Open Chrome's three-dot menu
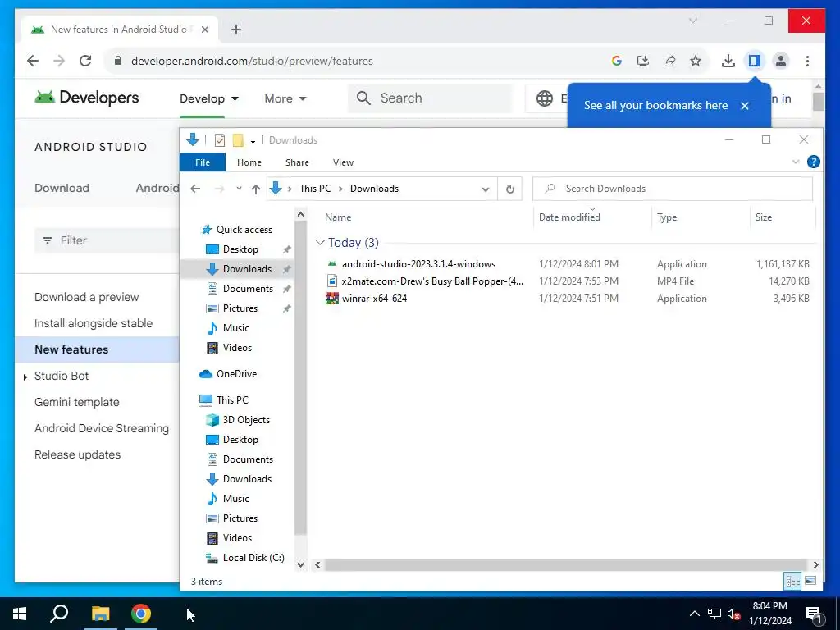This screenshot has width=840, height=630. tap(807, 61)
